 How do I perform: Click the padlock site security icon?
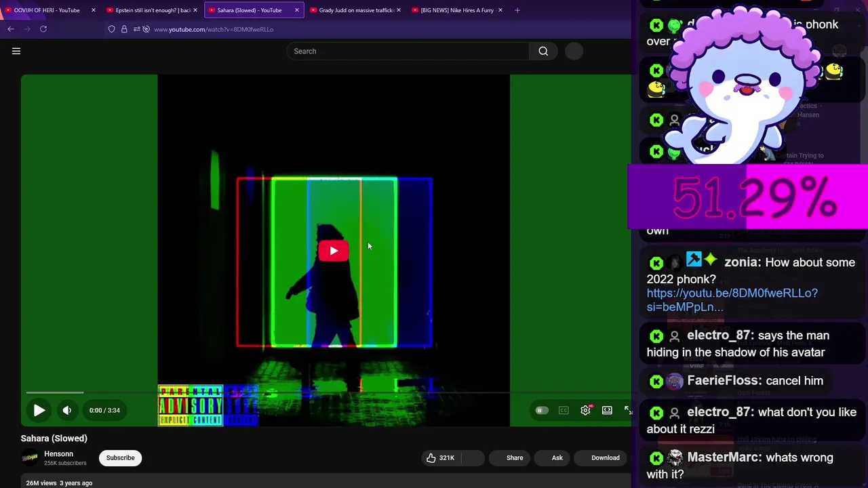coord(124,29)
